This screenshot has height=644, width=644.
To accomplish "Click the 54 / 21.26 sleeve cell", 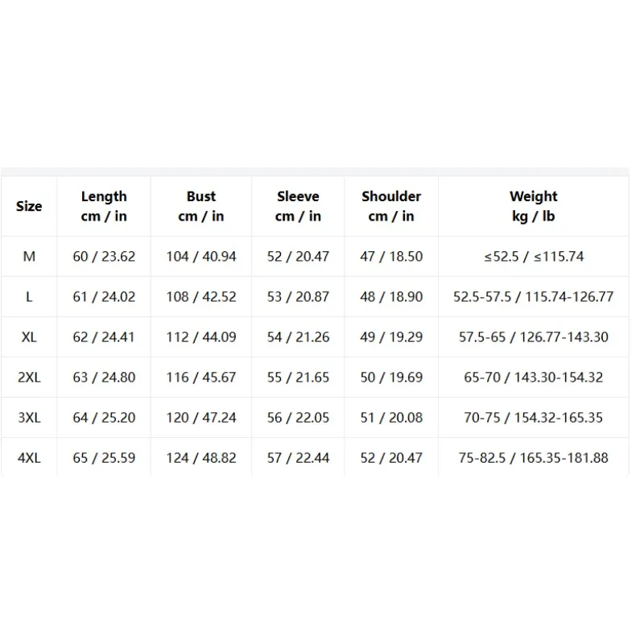I will pyautogui.click(x=298, y=337).
